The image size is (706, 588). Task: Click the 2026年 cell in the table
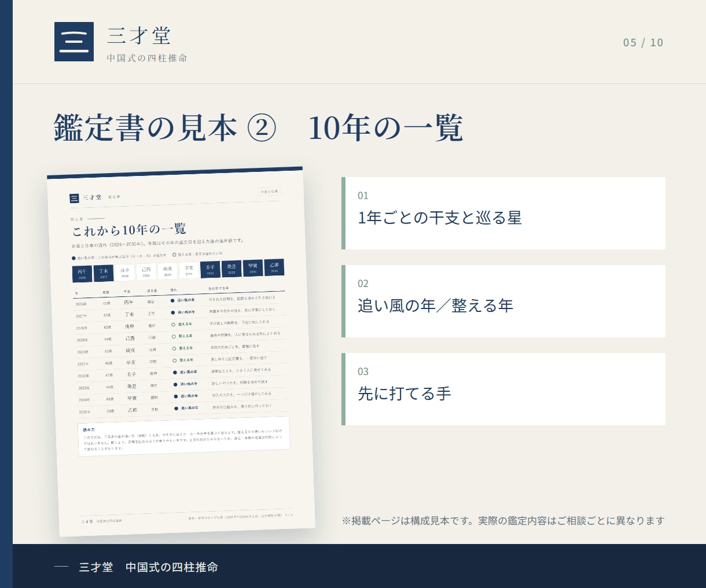click(81, 304)
